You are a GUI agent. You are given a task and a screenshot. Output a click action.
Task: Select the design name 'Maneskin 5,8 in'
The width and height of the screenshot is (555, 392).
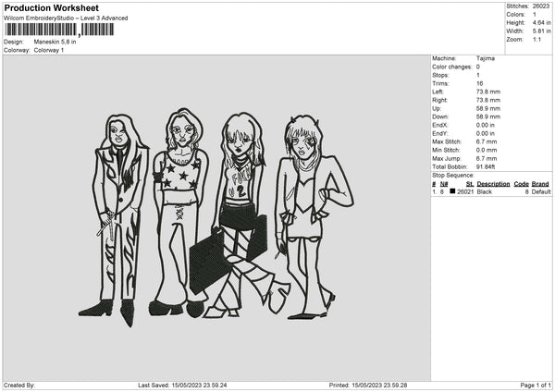55,42
